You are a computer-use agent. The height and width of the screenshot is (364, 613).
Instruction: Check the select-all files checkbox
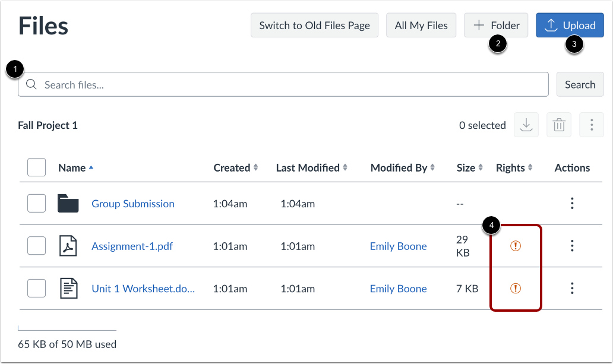click(36, 167)
